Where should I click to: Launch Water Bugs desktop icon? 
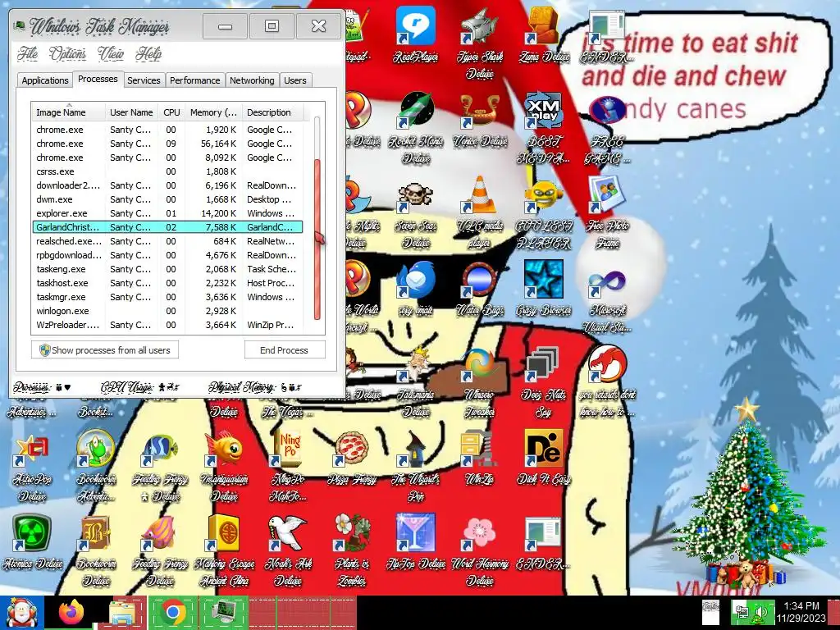click(x=479, y=290)
